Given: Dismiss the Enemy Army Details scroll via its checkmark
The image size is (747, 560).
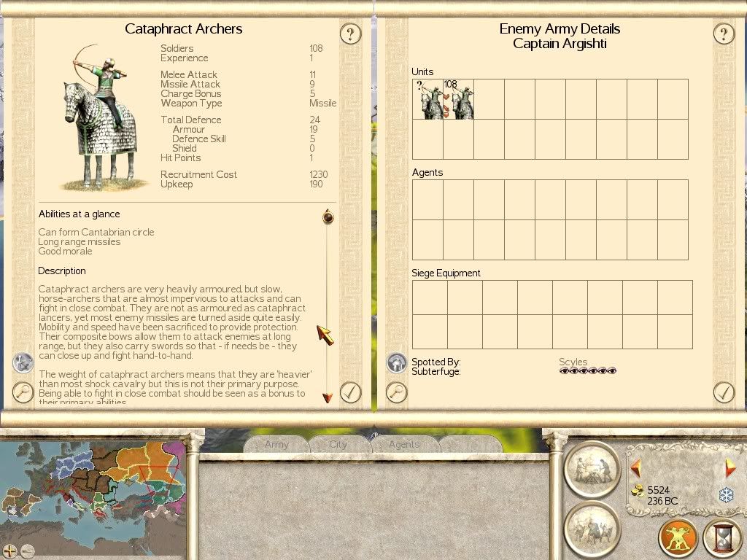Looking at the screenshot, I should pos(724,393).
